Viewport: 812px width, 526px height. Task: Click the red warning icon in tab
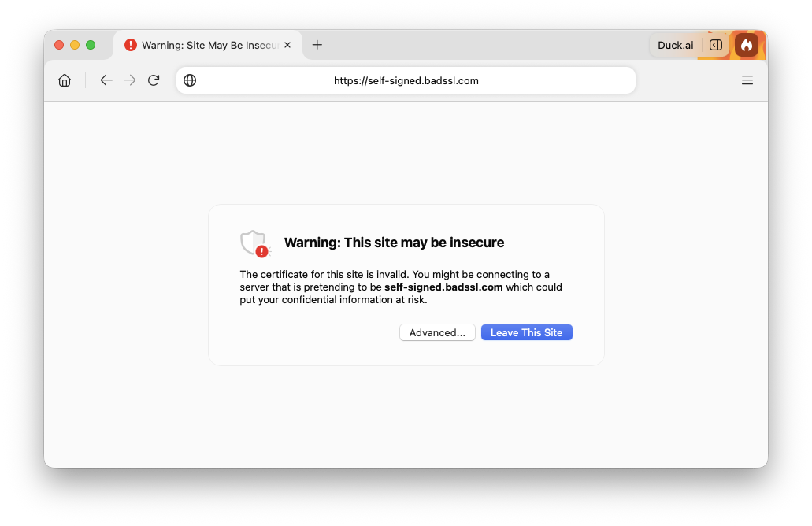131,45
